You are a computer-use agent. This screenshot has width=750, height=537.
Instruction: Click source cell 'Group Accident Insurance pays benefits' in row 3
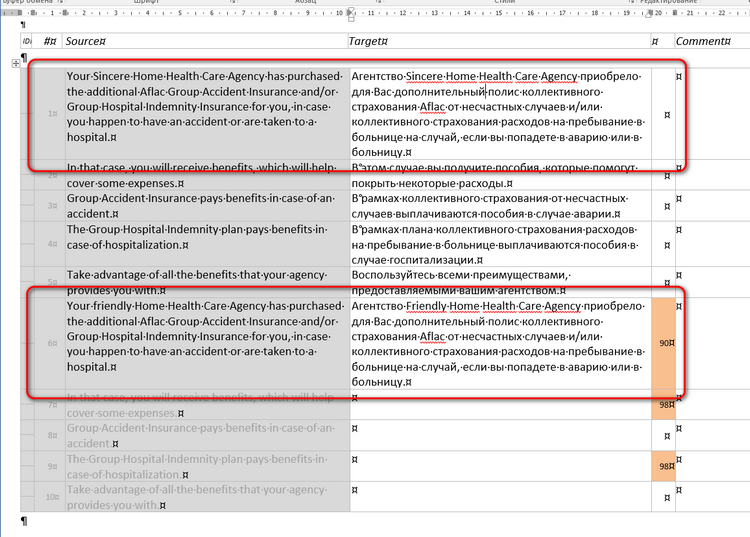pyautogui.click(x=207, y=206)
